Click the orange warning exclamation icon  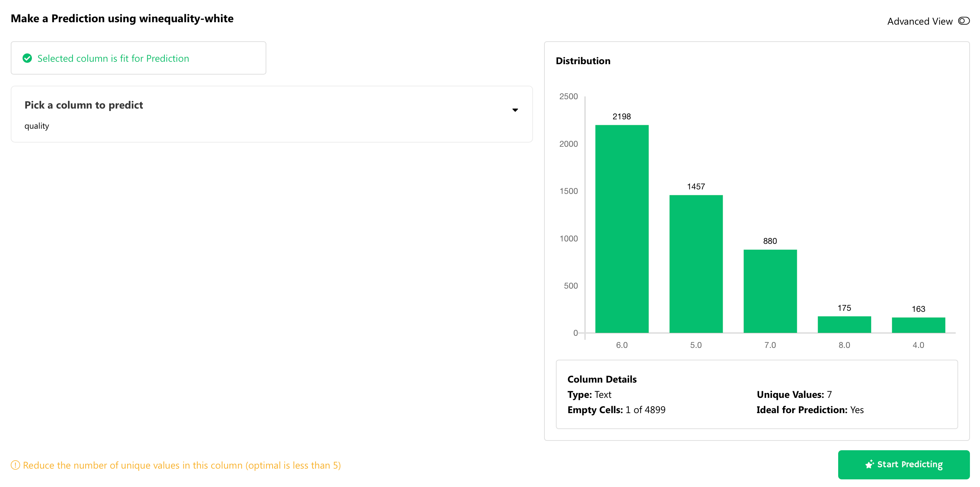[x=15, y=465]
